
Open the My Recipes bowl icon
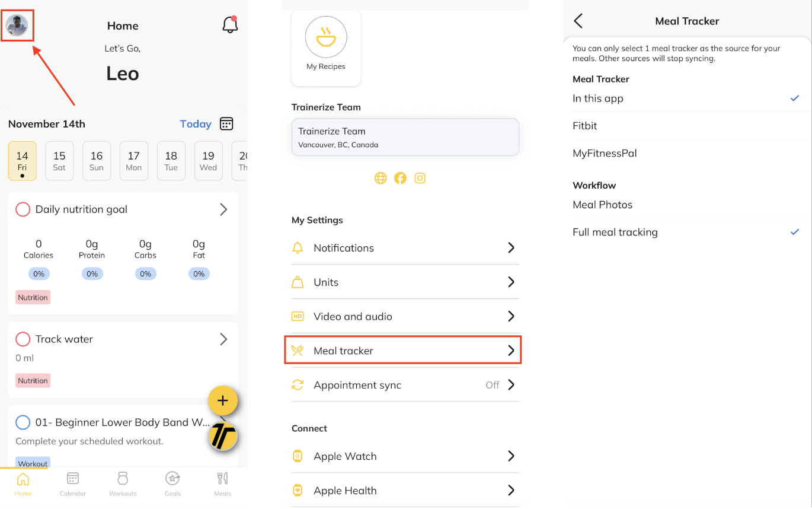326,37
